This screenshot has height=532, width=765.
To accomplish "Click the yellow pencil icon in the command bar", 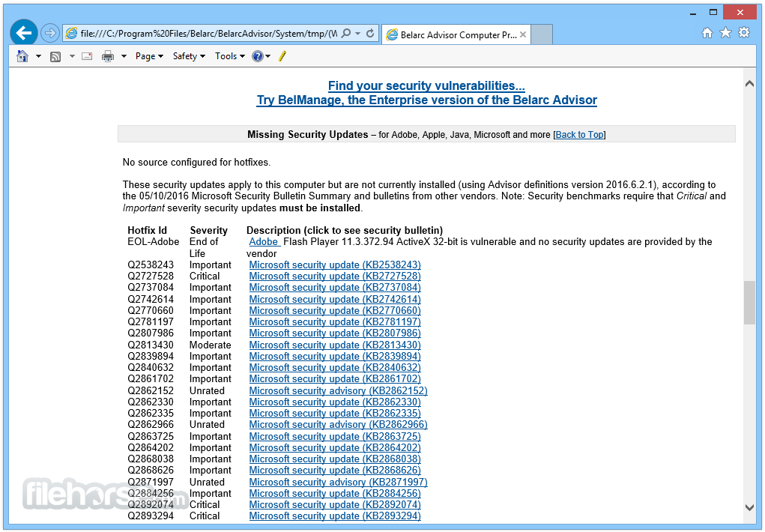I will click(x=282, y=56).
